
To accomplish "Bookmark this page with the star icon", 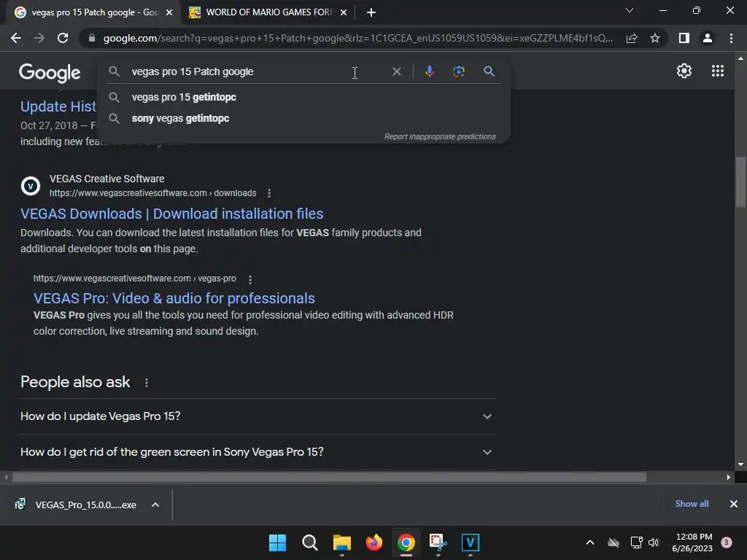I will coord(655,38).
